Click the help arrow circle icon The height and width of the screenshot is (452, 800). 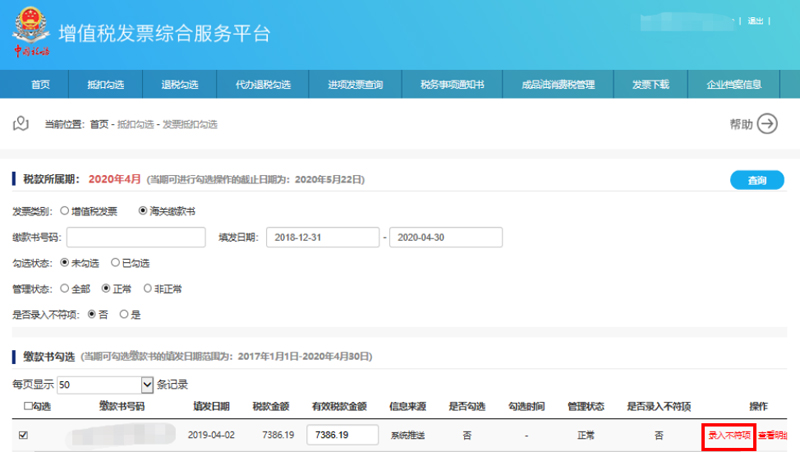tap(767, 124)
